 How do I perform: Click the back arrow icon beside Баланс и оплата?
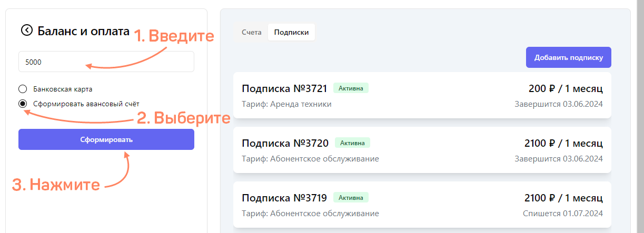coord(26,31)
